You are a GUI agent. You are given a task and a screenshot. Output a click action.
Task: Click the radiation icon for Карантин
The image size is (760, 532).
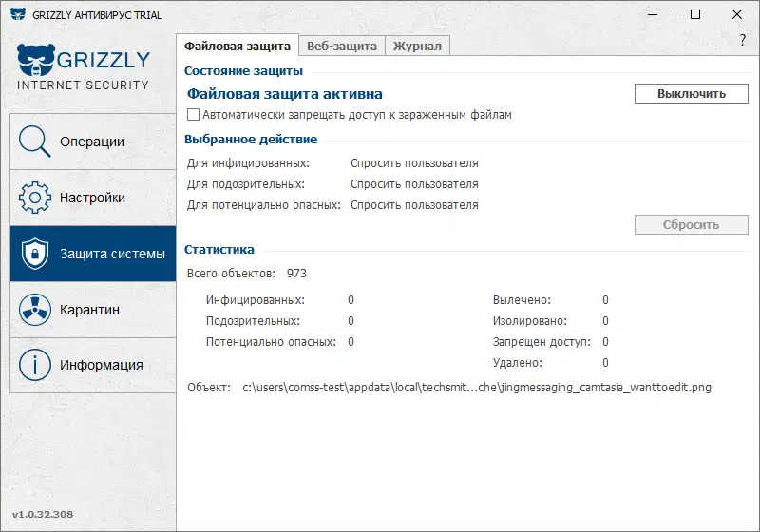click(34, 309)
